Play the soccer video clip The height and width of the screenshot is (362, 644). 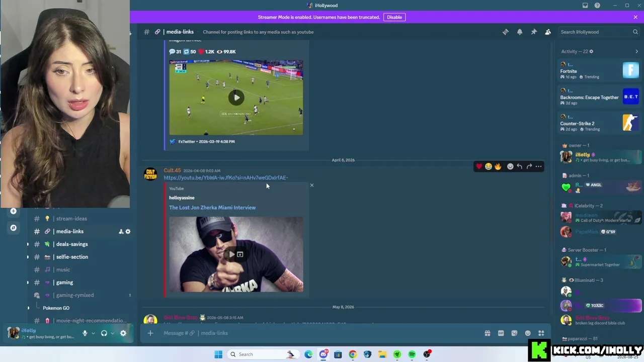(x=236, y=98)
